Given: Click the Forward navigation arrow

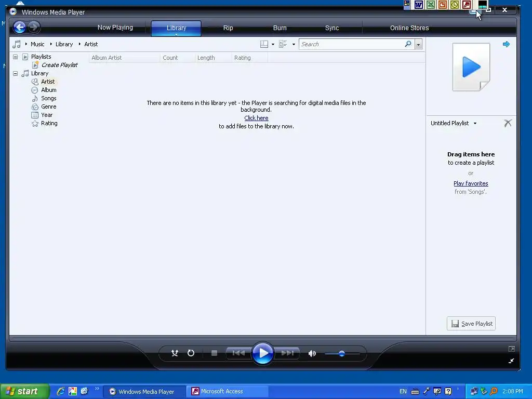Looking at the screenshot, I should pos(34,27).
